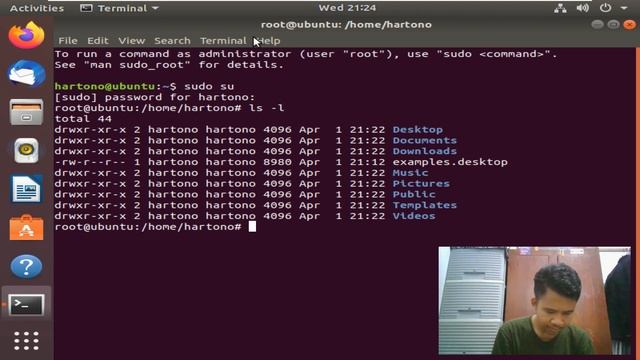The height and width of the screenshot is (360, 640).
Task: Close the terminal window
Action: click(630, 25)
